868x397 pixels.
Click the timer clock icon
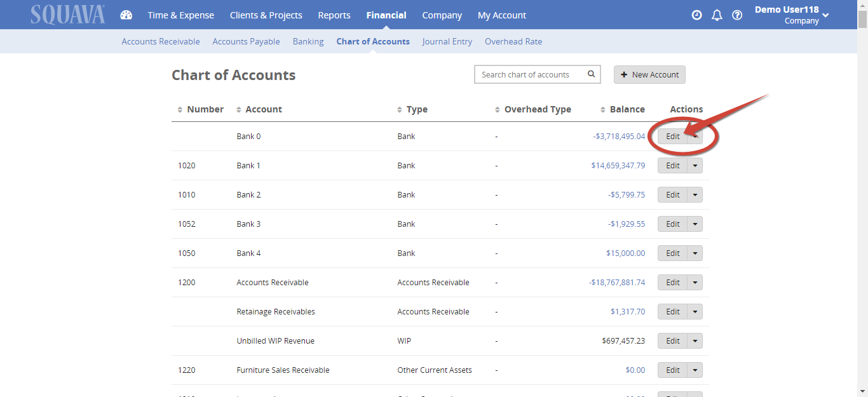pos(697,15)
